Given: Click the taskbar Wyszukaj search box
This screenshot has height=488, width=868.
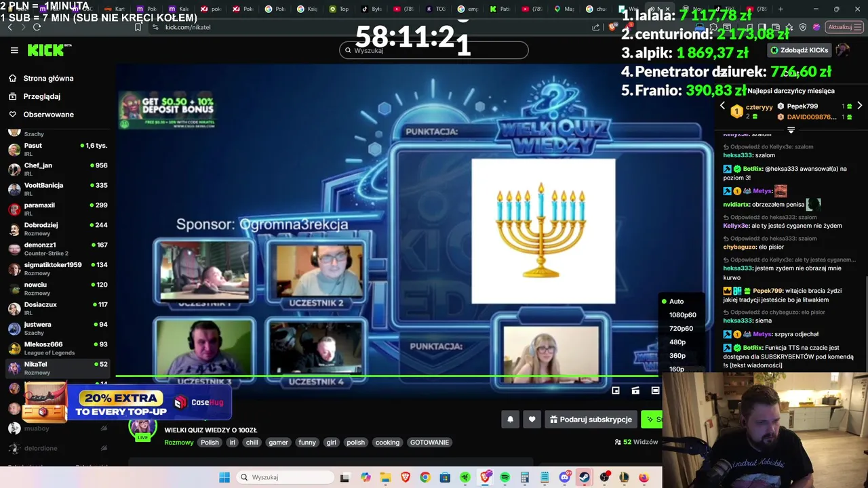Looking at the screenshot, I should coord(284,477).
